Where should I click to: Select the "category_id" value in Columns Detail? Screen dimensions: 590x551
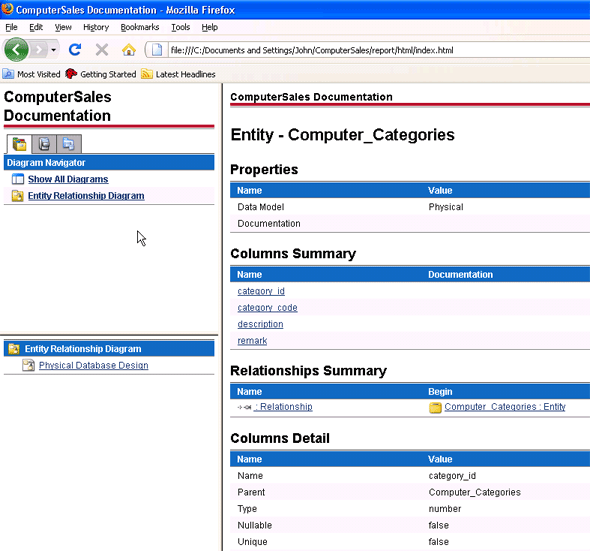[452, 476]
